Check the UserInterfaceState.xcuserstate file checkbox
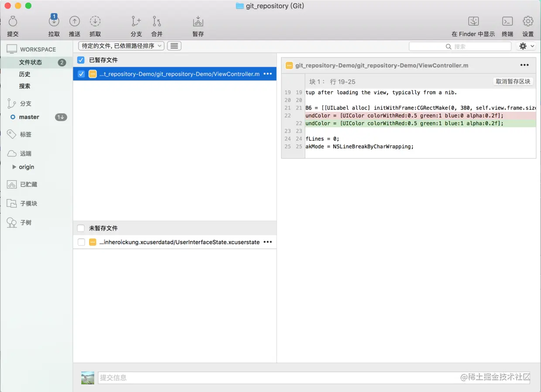The width and height of the screenshot is (541, 392). 81,242
